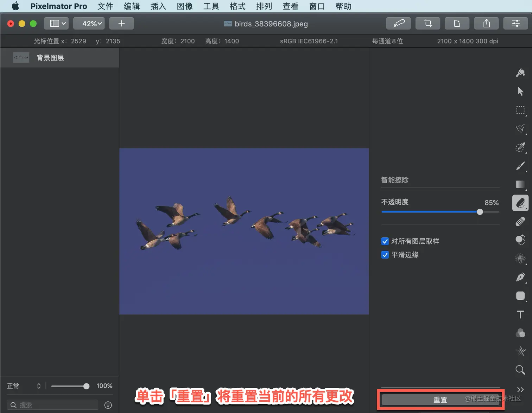Select the Style paint roller tool

pyautogui.click(x=520, y=72)
